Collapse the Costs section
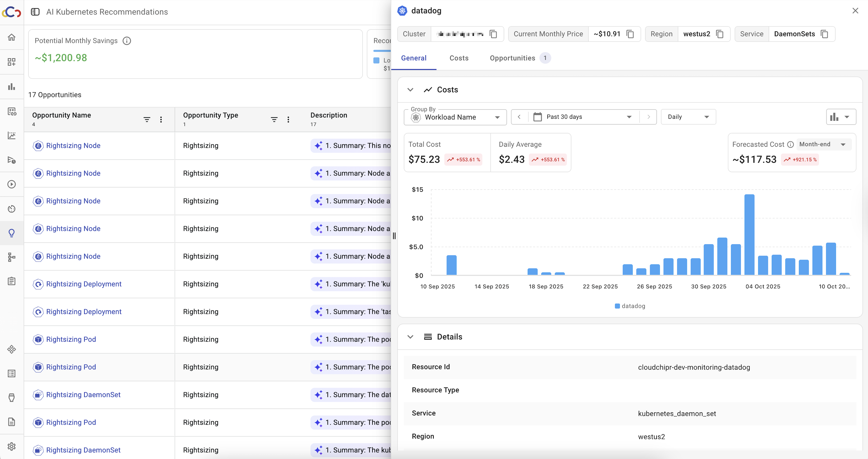Screen dimensions: 868x459 [410, 90]
